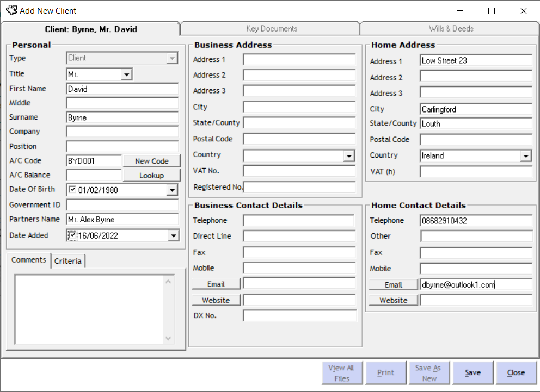Click the Home Email address field
Viewport: 540px width, 392px height.
pyautogui.click(x=476, y=285)
